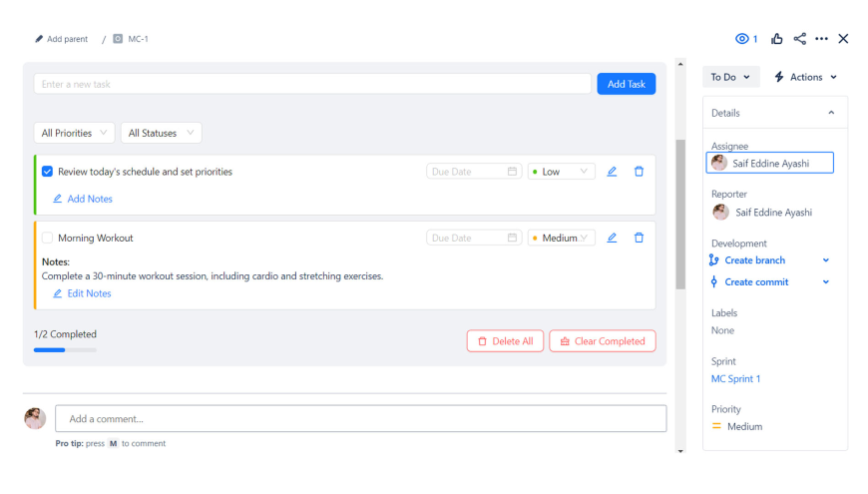
Task: Edit the Review today's schedule task
Action: click(612, 172)
